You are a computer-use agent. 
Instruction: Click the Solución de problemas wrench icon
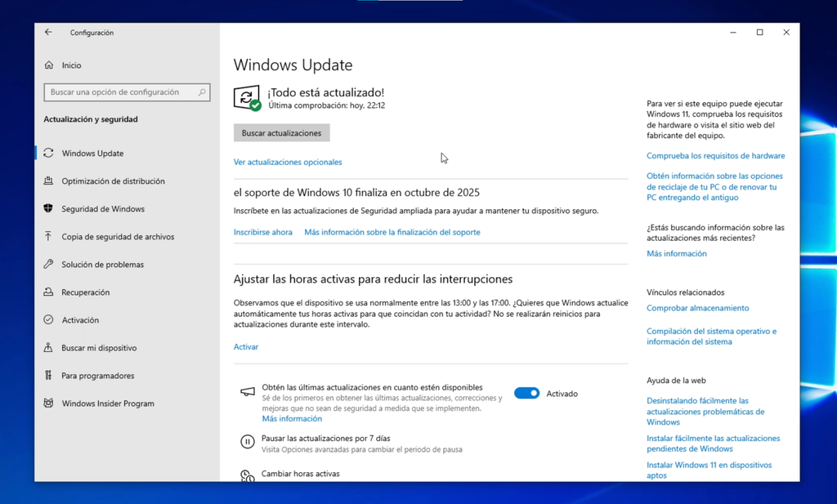(48, 264)
